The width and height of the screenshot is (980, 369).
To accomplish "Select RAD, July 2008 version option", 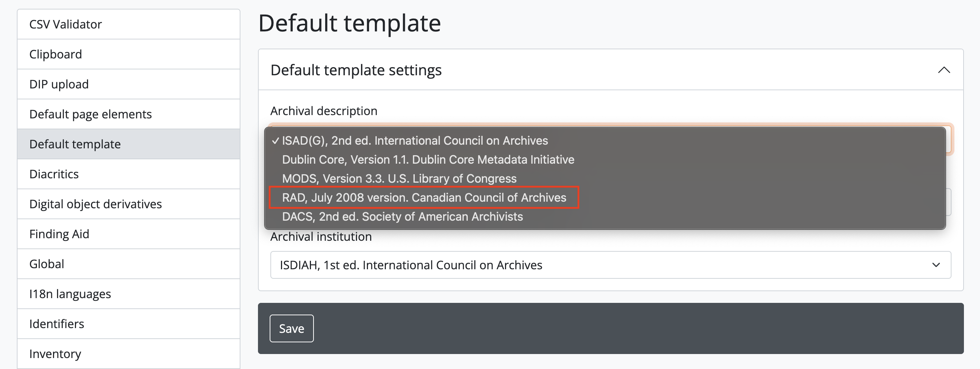I will point(424,197).
